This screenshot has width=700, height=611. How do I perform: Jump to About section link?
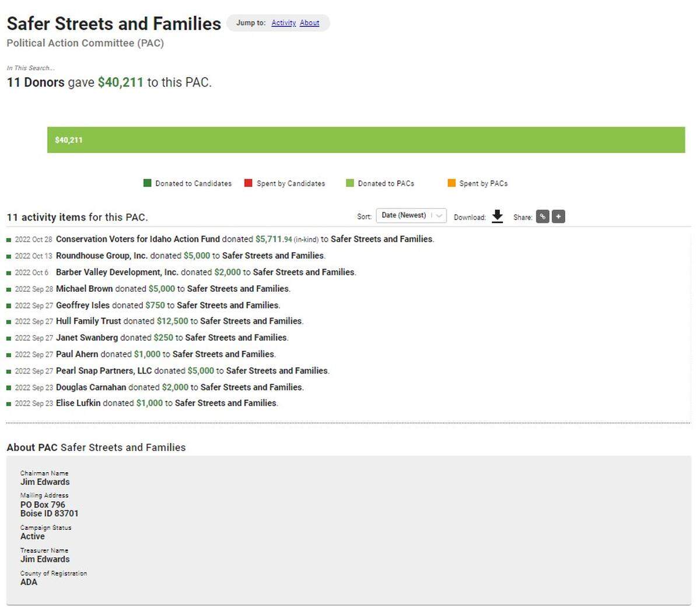(309, 23)
